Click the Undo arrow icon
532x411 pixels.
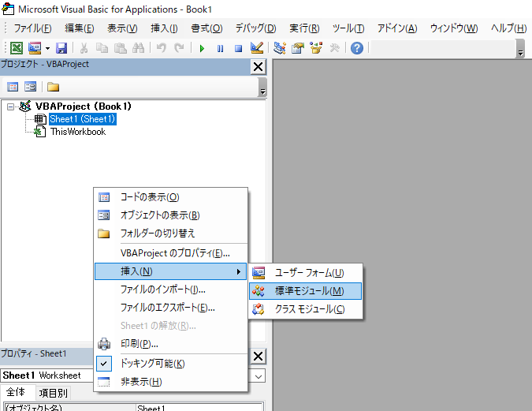pyautogui.click(x=161, y=48)
